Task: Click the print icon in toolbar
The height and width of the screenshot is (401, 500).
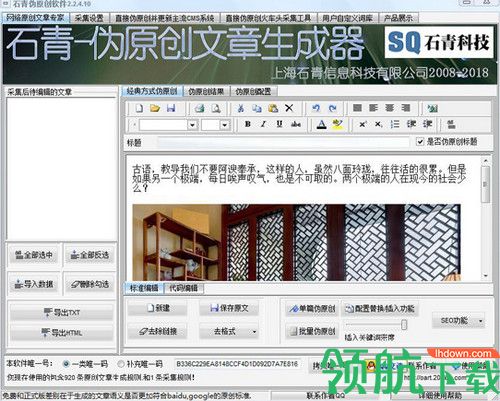Action: coord(200,108)
